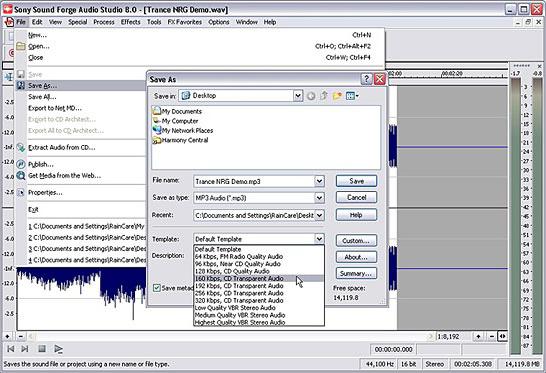The width and height of the screenshot is (546, 373).
Task: Select My Network Places in the file list
Action: 183,131
